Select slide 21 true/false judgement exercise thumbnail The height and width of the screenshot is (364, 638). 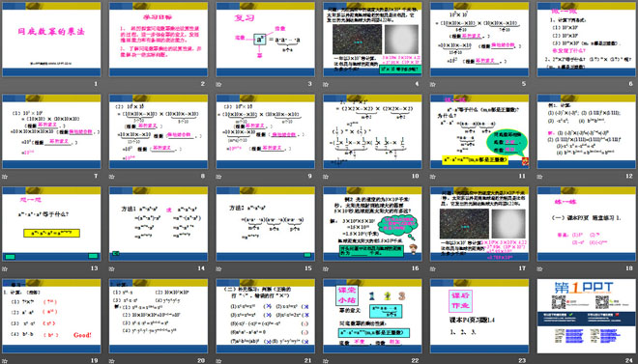(265, 316)
